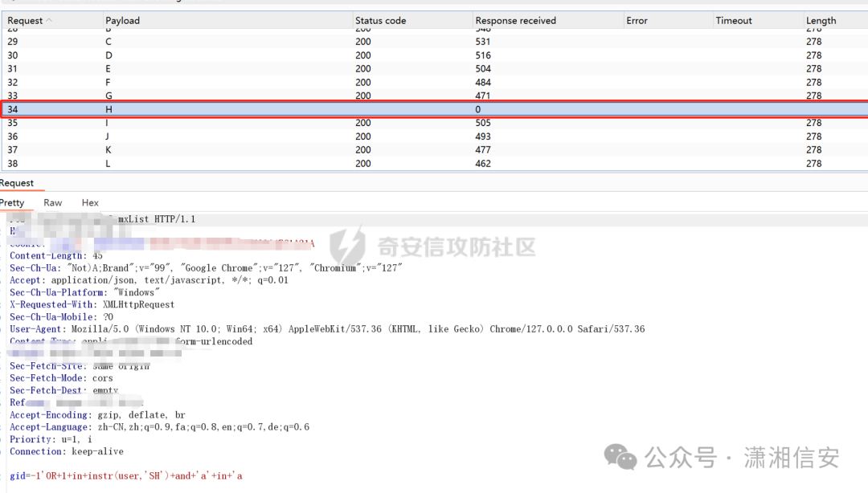Screen dimensions: 868x493
Task: Click the Connection keep-alive line
Action: click(67, 451)
